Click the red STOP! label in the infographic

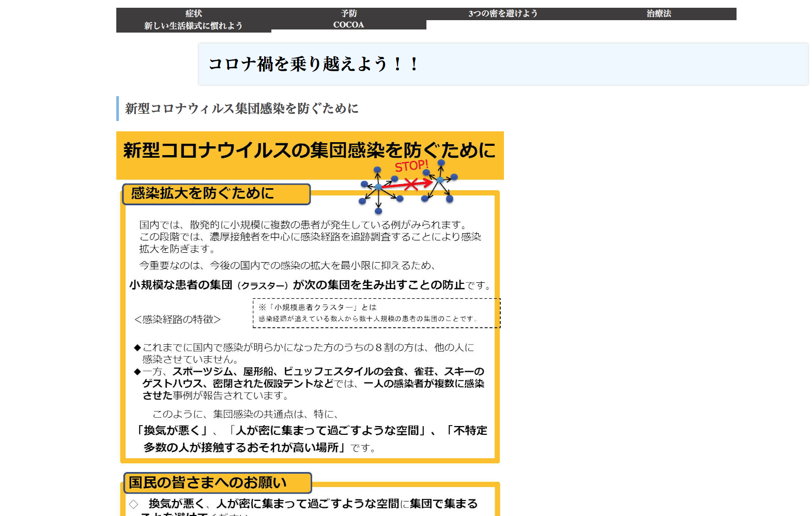click(411, 166)
